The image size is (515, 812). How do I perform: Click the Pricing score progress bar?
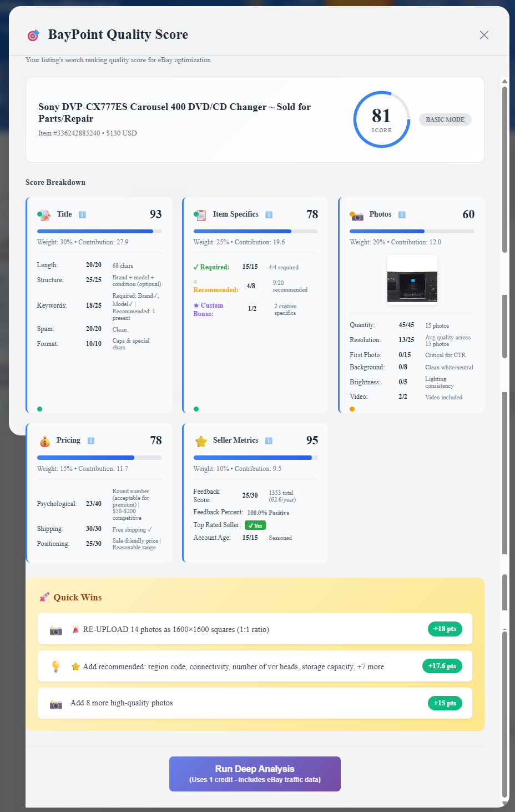tap(99, 458)
